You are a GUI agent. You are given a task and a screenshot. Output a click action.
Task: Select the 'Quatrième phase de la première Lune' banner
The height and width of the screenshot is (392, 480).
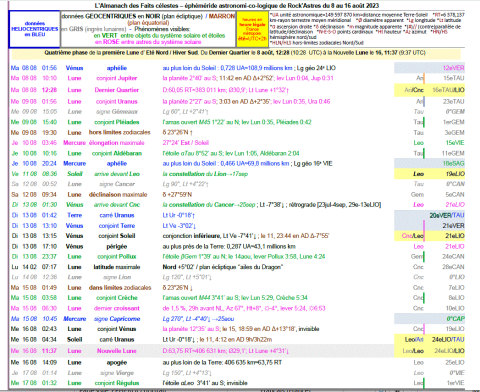tap(235, 53)
